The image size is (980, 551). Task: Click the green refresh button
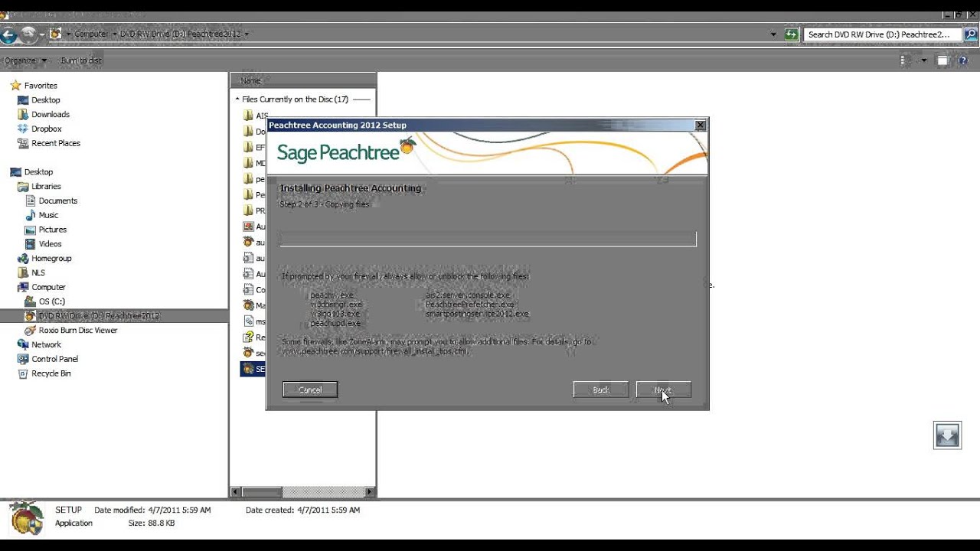pyautogui.click(x=792, y=34)
